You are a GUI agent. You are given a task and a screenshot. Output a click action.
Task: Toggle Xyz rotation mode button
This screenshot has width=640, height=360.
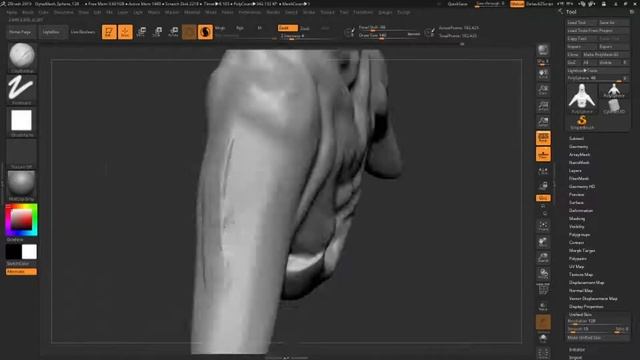543,198
